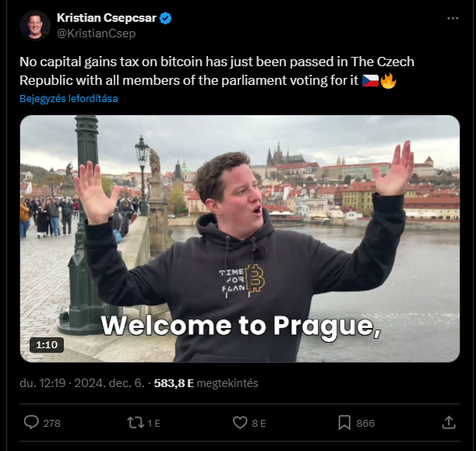This screenshot has width=476, height=451.
Task: Open the tweet's more options menu
Action: [453, 19]
